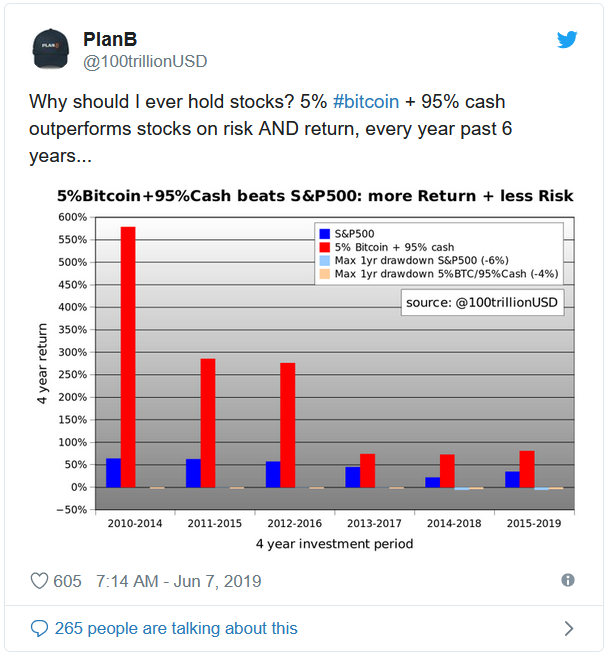Click light blue S&P500 drawdown legend swatch
Viewport: 608px width, 656px height.
325,261
